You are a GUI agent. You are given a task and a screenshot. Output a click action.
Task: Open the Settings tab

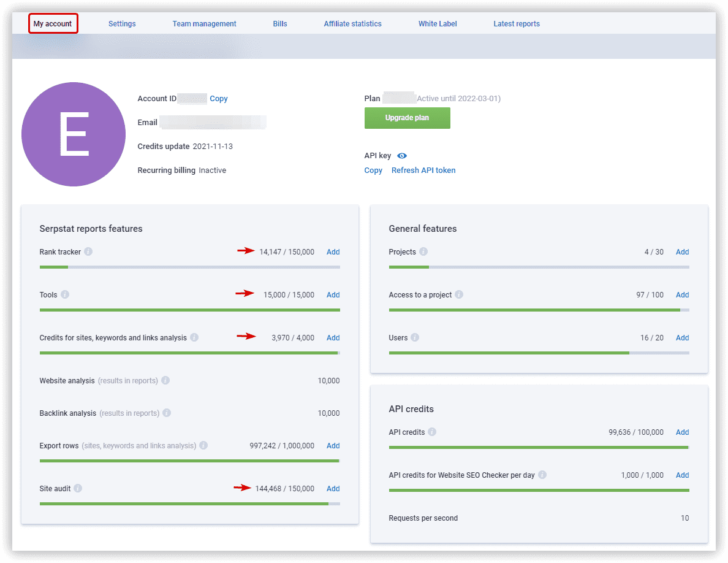pyautogui.click(x=122, y=24)
